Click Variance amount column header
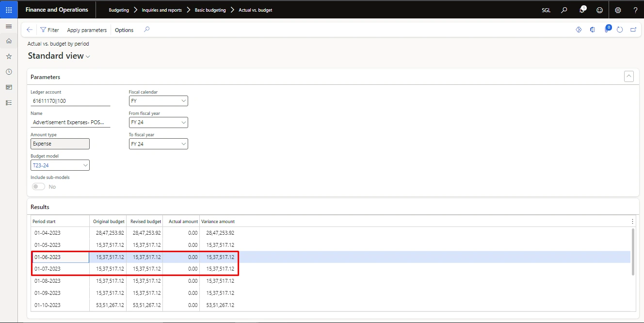The height and width of the screenshot is (323, 644). point(218,221)
